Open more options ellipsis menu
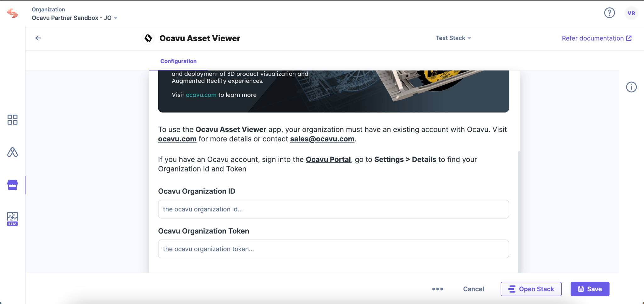 (437, 289)
